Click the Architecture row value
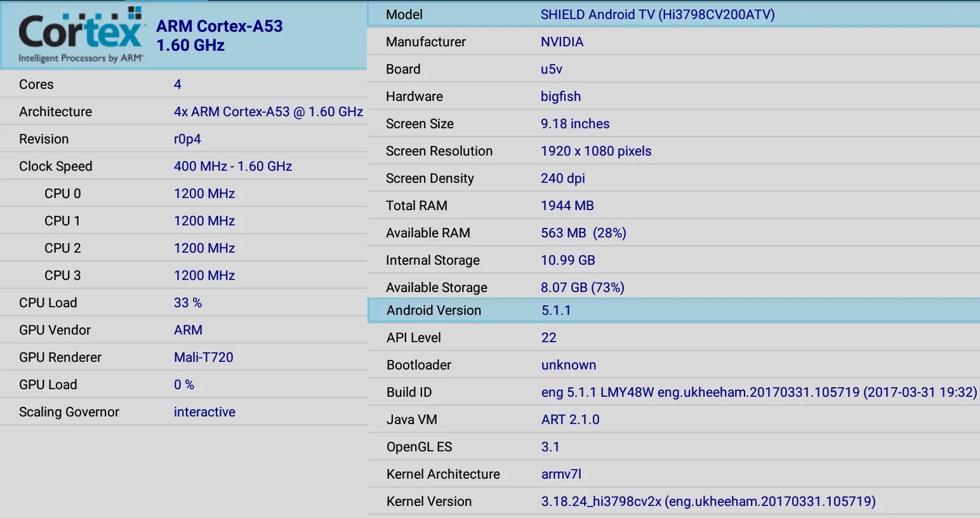Screen dimensions: 980x518 click(x=268, y=112)
